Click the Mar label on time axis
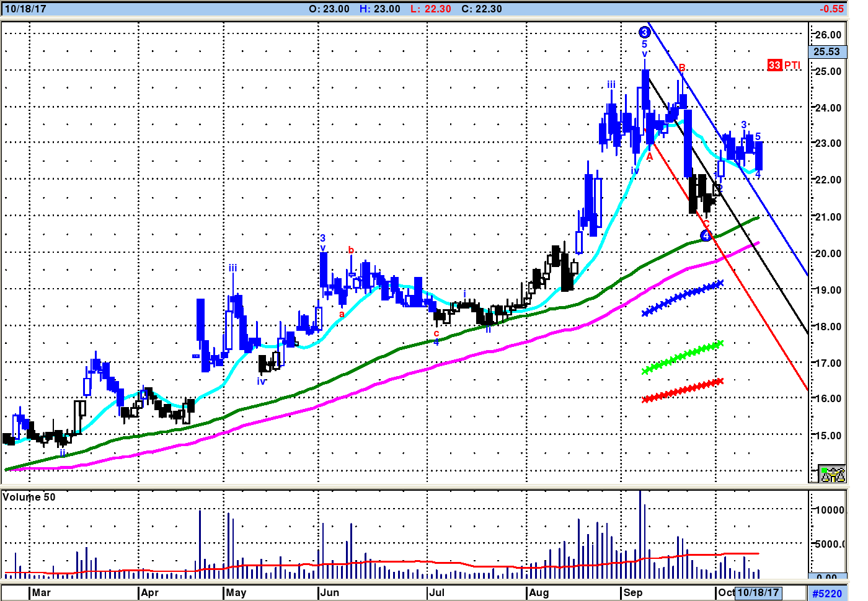The image size is (868, 601). [41, 592]
